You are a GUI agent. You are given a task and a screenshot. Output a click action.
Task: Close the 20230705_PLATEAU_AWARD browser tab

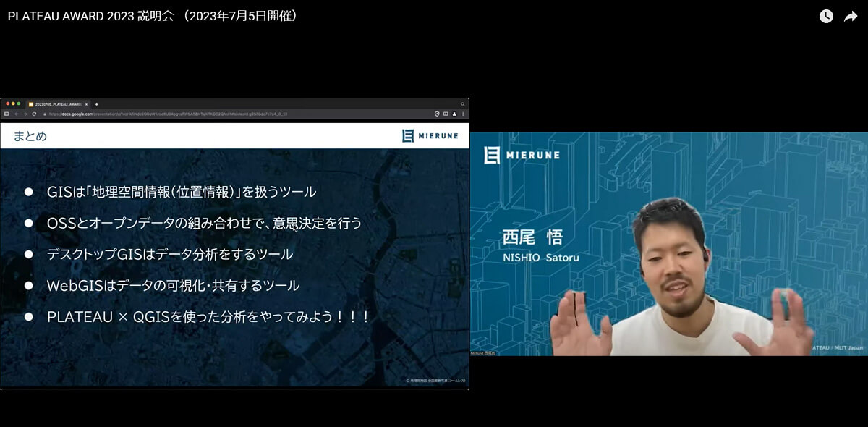pyautogui.click(x=86, y=104)
